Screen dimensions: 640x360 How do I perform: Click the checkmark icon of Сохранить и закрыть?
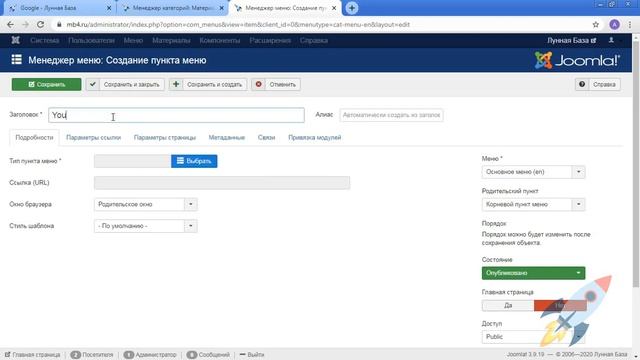[x=93, y=84]
